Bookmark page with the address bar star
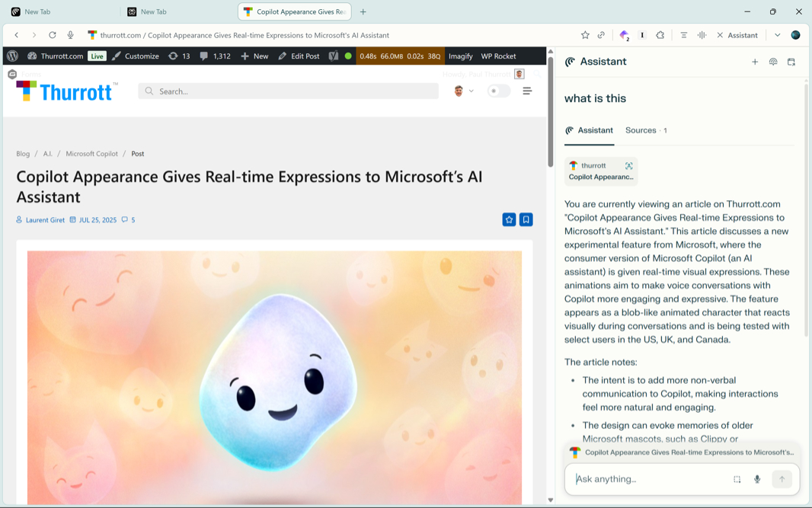Image resolution: width=812 pixels, height=508 pixels. point(585,35)
